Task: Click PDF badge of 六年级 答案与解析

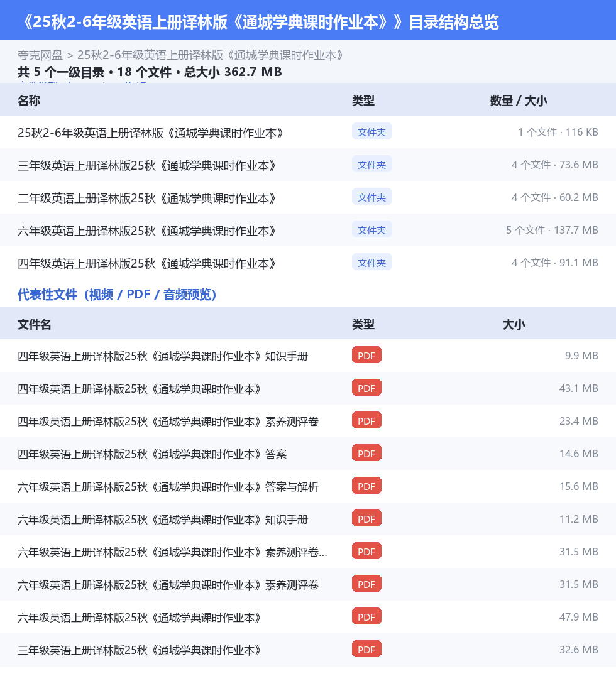Action: tap(366, 486)
